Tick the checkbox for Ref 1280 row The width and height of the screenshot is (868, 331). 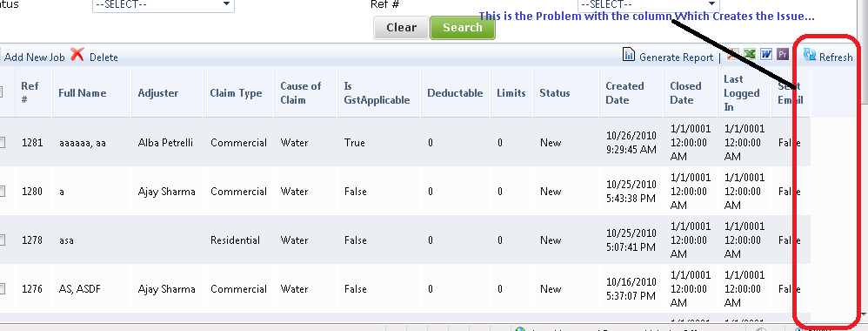point(2,192)
